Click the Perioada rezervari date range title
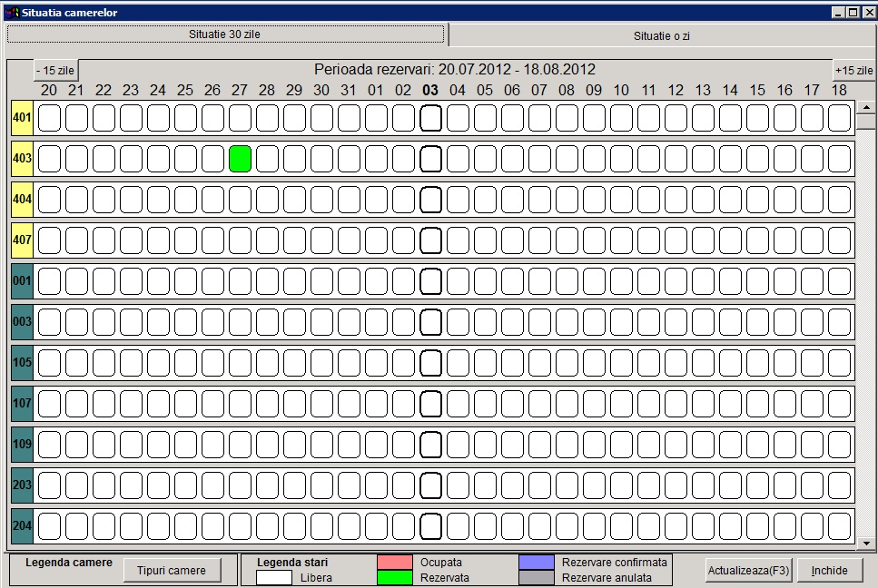878x588 pixels. 455,69
